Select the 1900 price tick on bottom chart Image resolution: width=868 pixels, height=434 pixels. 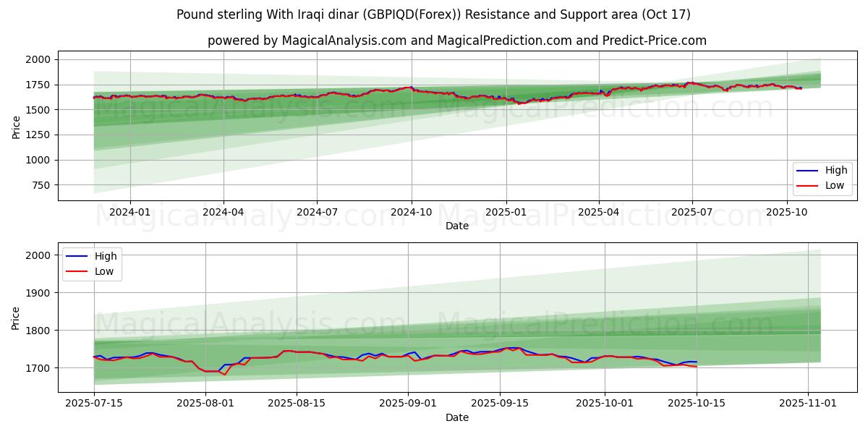point(39,293)
